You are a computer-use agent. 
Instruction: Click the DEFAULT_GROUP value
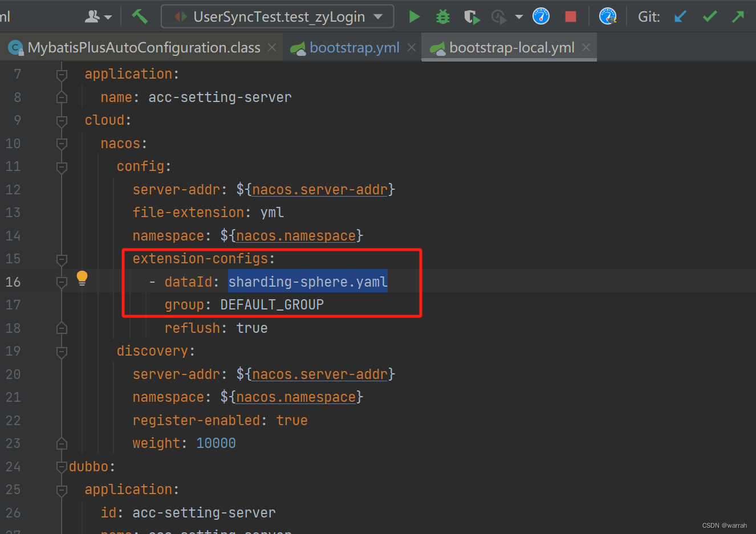point(272,305)
